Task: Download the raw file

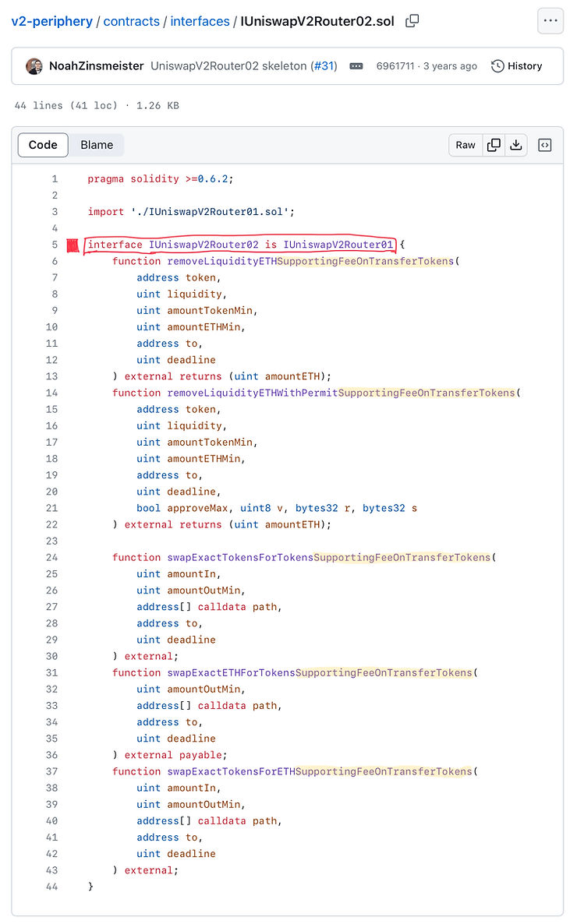Action: point(515,145)
